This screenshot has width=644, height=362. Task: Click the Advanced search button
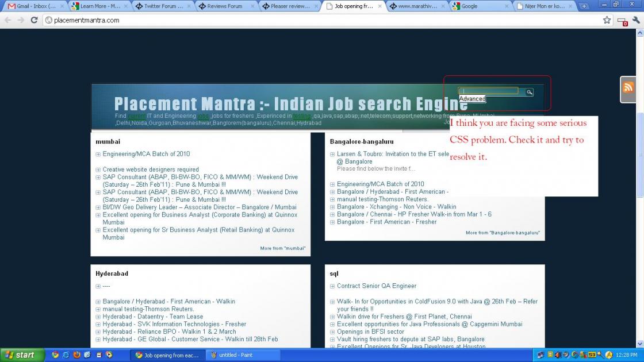click(x=472, y=99)
